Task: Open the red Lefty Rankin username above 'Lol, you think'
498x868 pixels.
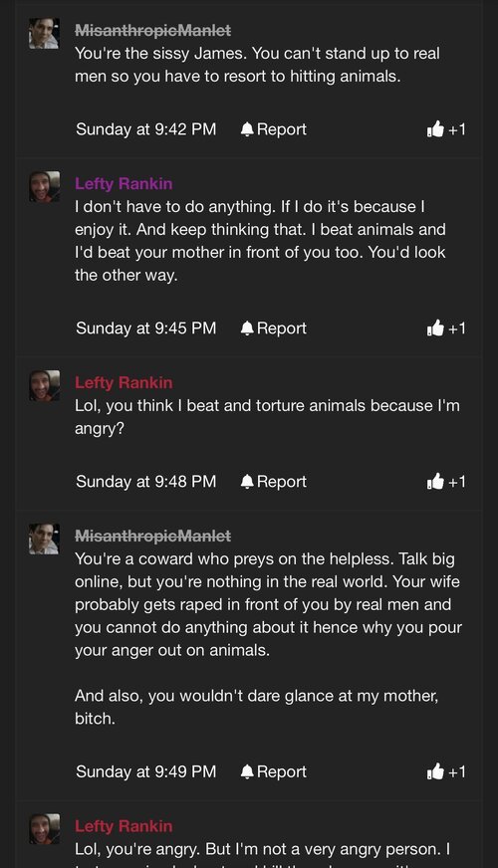Action: click(x=124, y=382)
